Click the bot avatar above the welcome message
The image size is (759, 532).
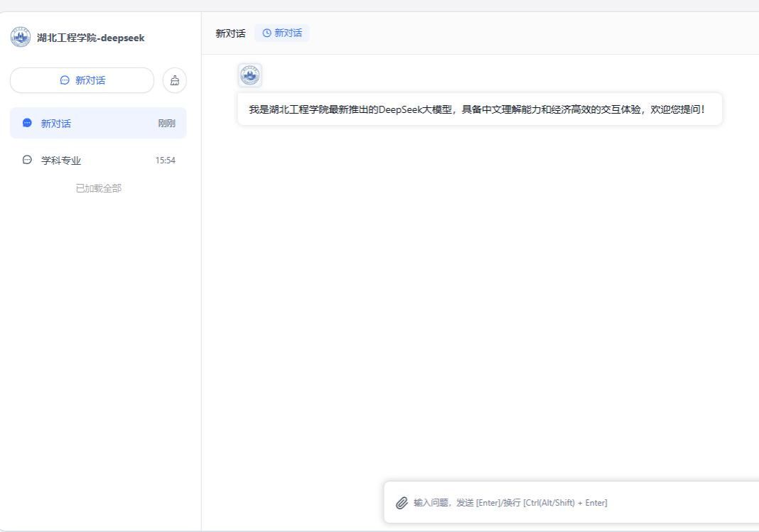click(249, 75)
